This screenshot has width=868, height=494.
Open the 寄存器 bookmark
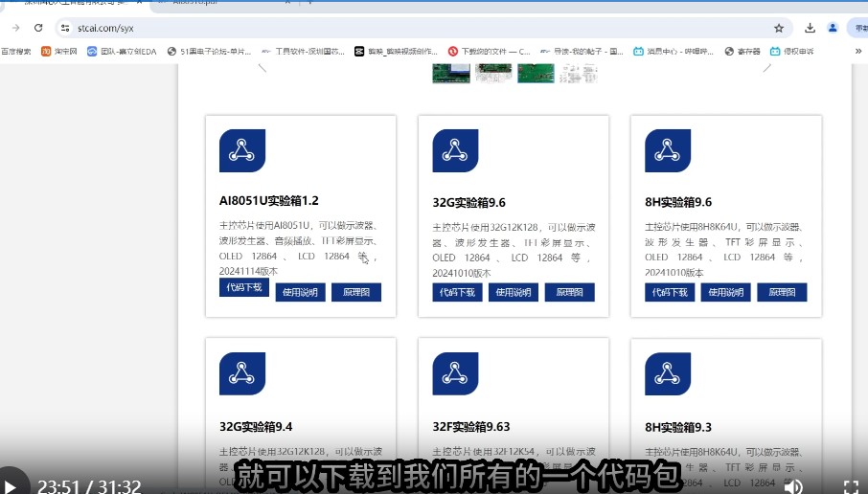click(x=742, y=52)
